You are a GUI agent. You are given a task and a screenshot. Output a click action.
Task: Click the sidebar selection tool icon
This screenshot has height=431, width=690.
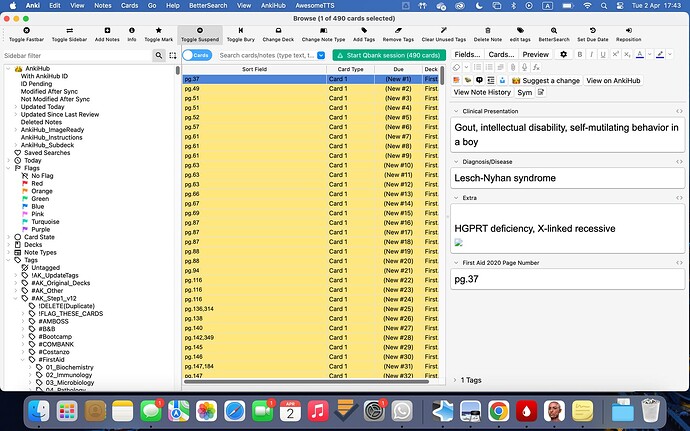click(172, 55)
